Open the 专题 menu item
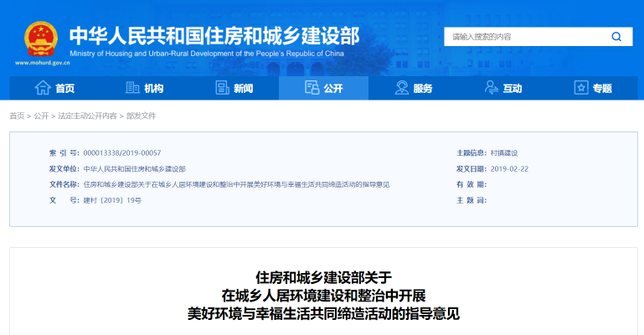The image size is (644, 335). coord(602,89)
